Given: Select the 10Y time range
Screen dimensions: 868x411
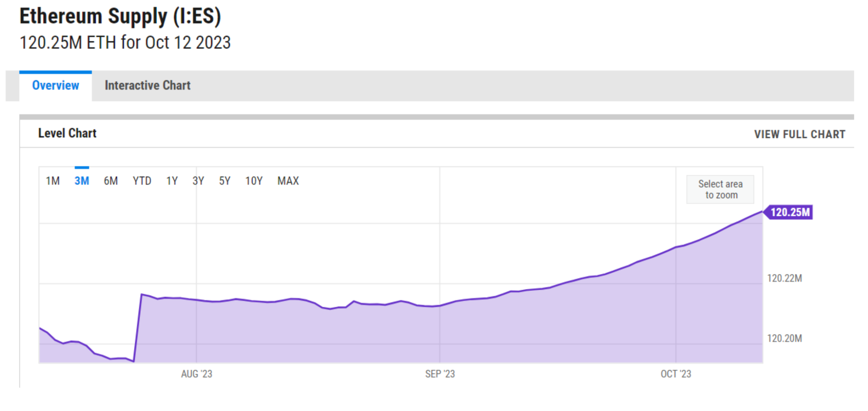Looking at the screenshot, I should click(254, 181).
